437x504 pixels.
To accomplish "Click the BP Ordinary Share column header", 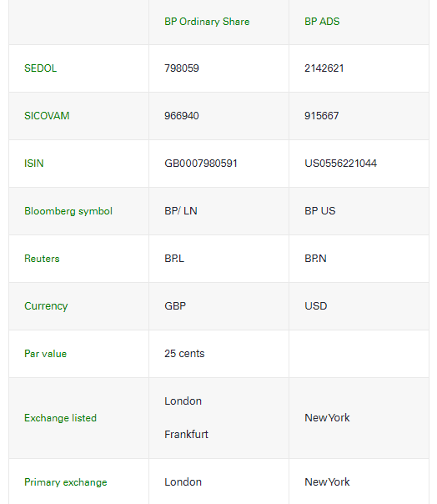I will (x=207, y=22).
